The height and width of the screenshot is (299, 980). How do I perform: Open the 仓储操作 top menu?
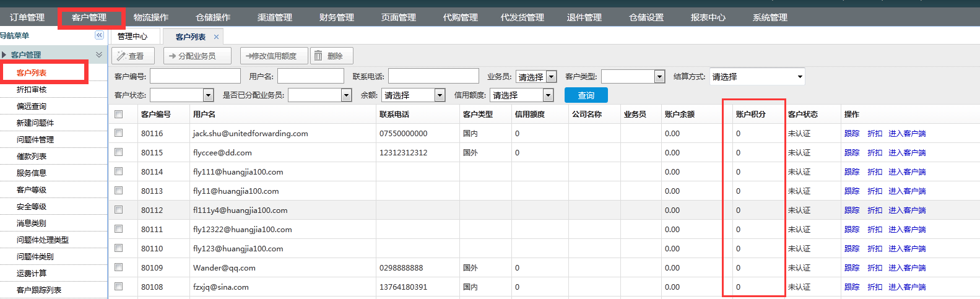[213, 17]
